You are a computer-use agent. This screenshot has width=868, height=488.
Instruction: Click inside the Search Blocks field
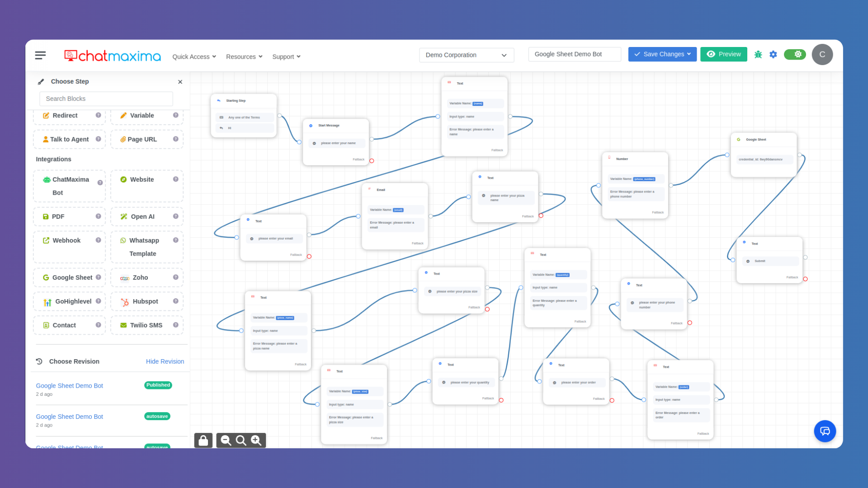click(106, 99)
